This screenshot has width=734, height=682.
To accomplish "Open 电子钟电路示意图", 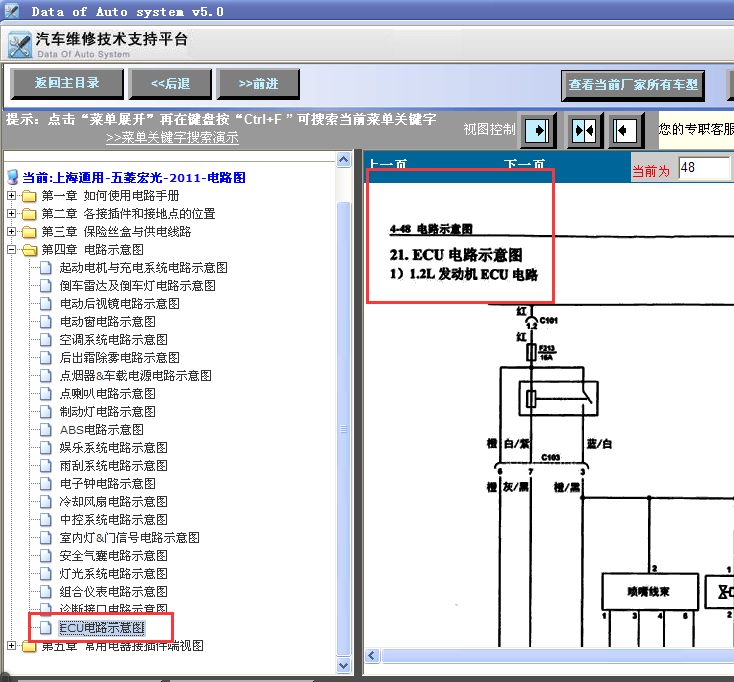I will [x=108, y=484].
